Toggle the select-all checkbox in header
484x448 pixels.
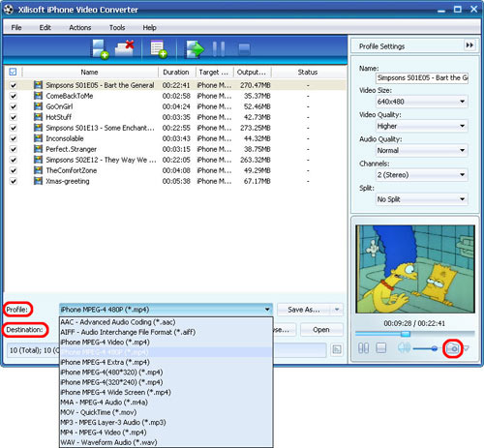(13, 72)
